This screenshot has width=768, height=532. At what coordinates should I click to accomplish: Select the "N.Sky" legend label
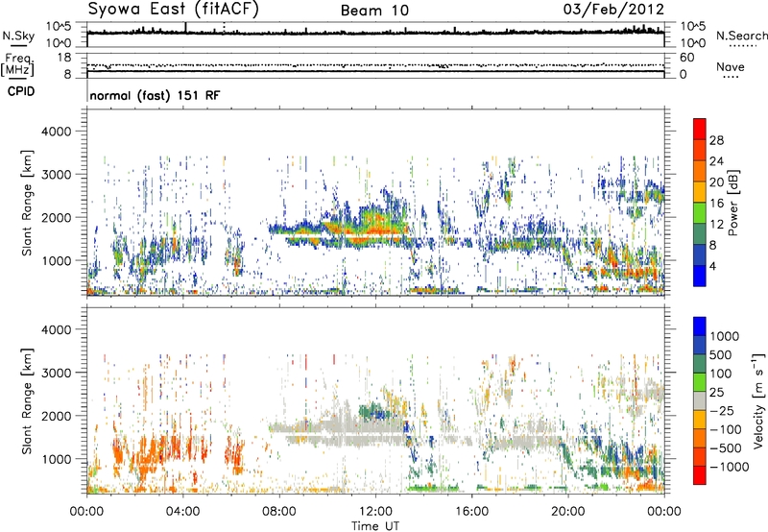click(18, 36)
